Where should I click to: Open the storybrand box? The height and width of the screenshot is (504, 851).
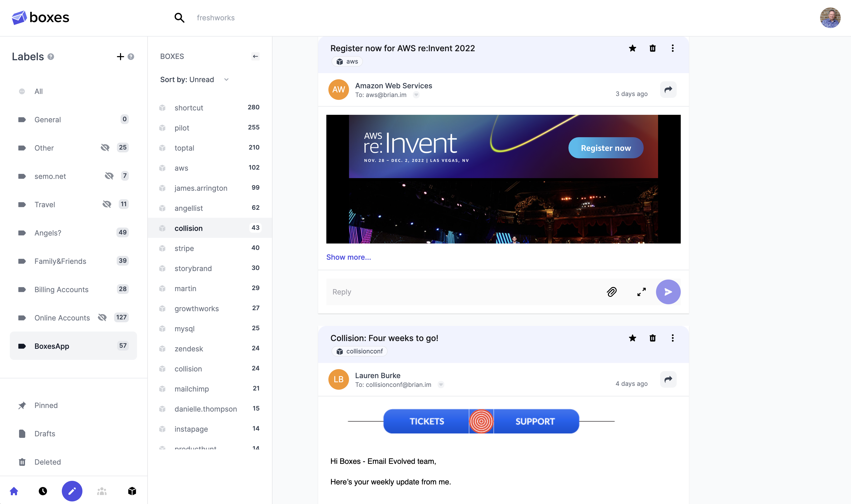coord(210,268)
